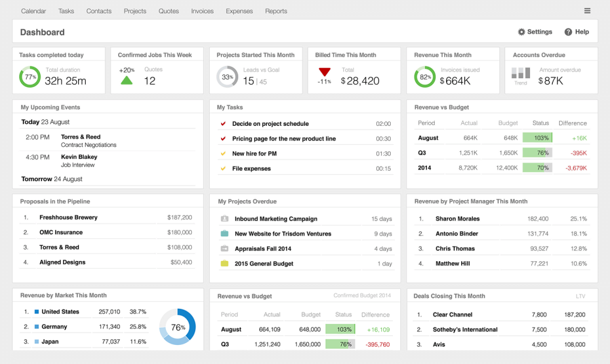Open the Reports menu item
610x364 pixels.
[276, 11]
